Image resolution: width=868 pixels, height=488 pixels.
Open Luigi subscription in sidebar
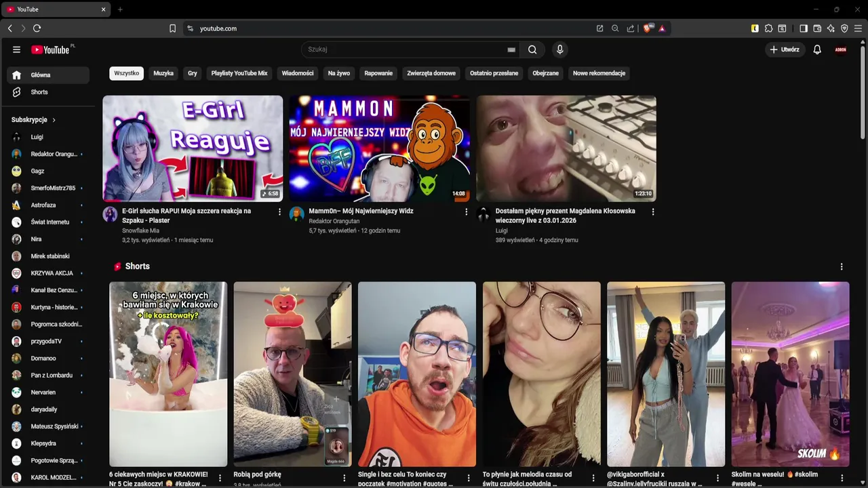click(47, 137)
